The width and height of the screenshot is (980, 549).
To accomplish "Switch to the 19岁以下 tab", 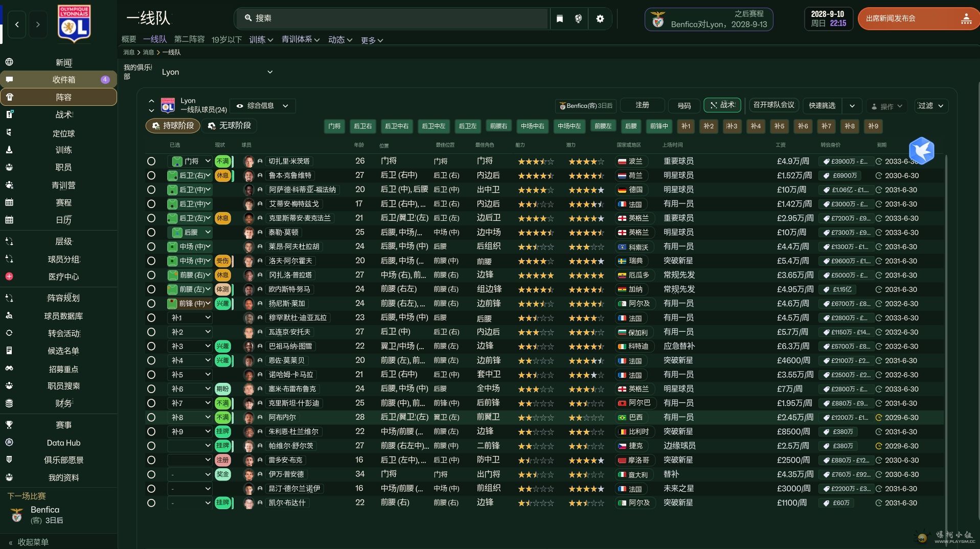I will (226, 39).
